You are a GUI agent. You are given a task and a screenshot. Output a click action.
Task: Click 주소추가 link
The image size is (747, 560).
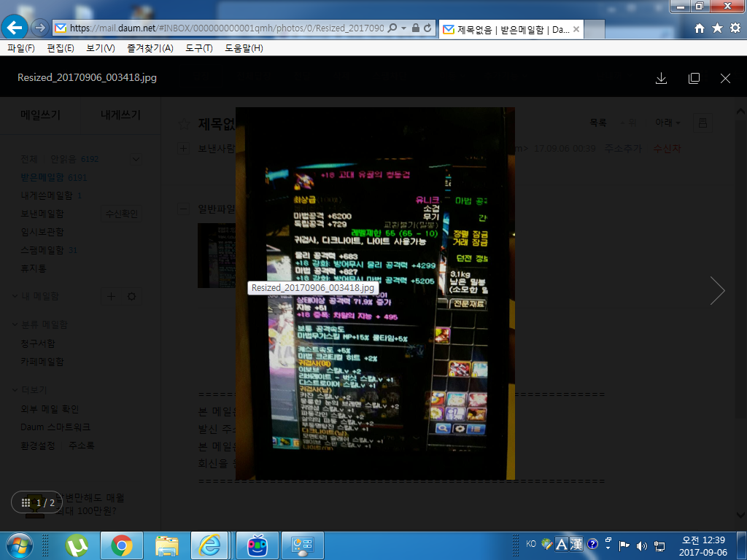pos(623,149)
